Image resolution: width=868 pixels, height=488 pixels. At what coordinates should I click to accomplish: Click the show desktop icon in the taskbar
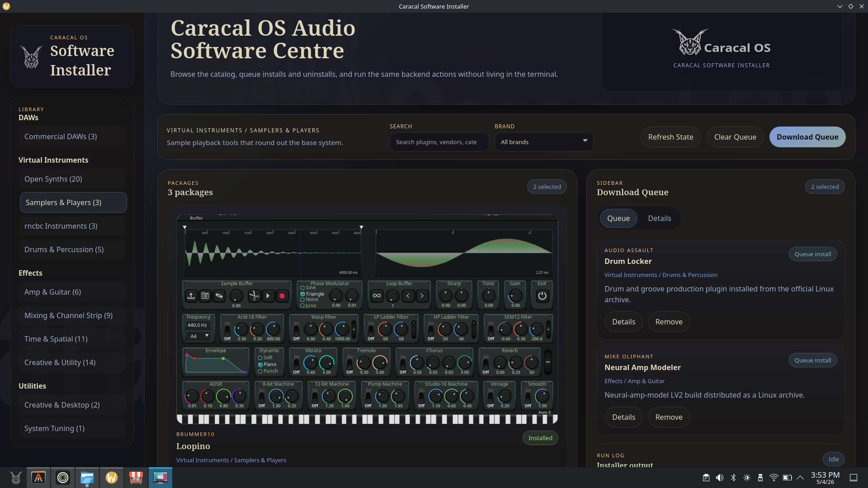tap(854, 478)
